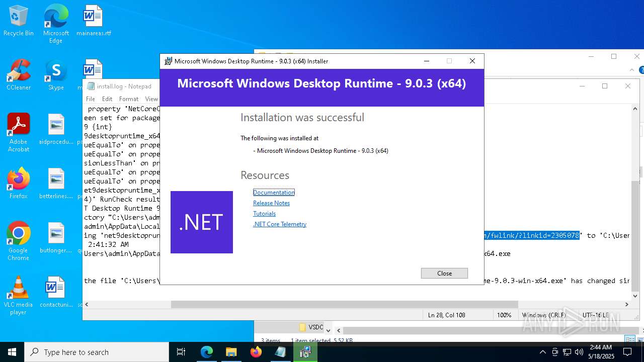Click the taskbar clock showing 2:44 AM
The width and height of the screenshot is (644, 362).
click(x=601, y=352)
